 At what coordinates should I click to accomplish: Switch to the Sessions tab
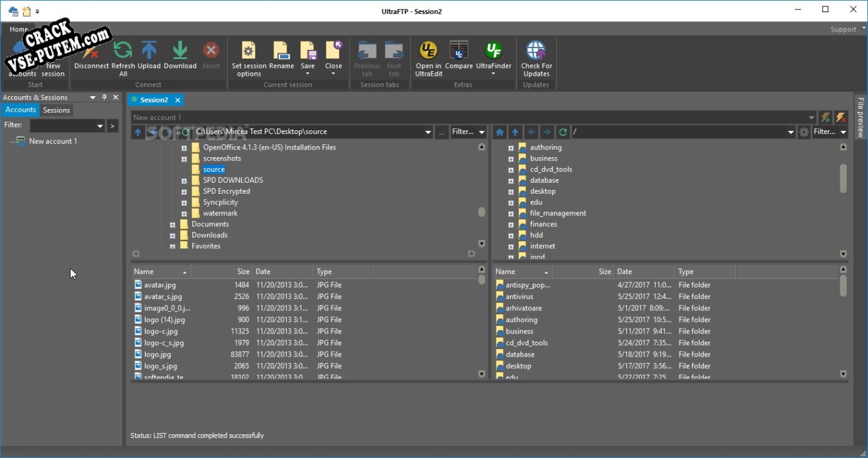[x=56, y=110]
